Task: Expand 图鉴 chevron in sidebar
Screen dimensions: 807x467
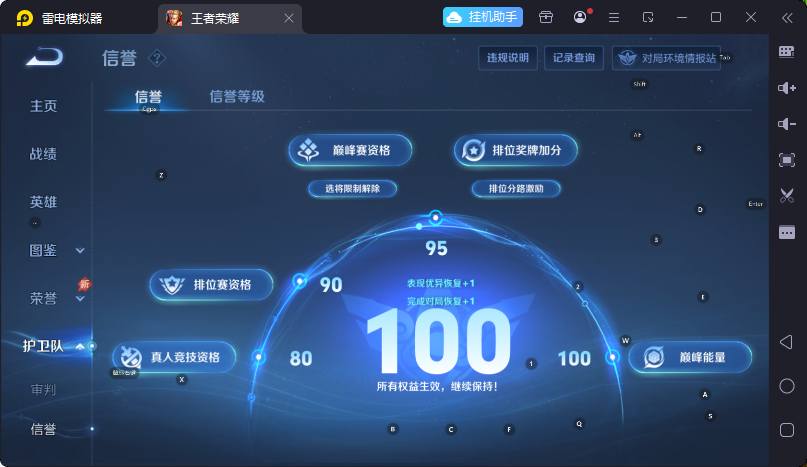Action: 80,251
